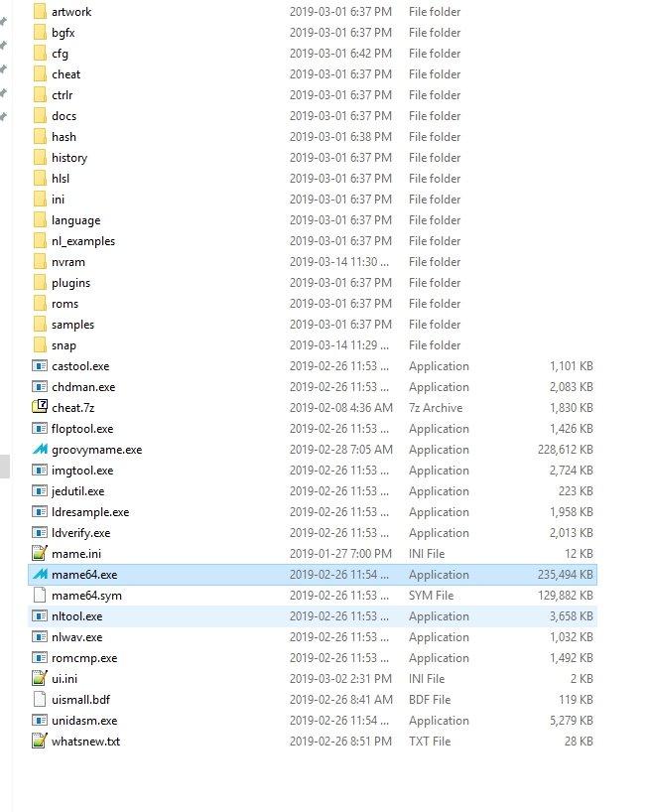Click the 223 KB size value

(x=576, y=491)
